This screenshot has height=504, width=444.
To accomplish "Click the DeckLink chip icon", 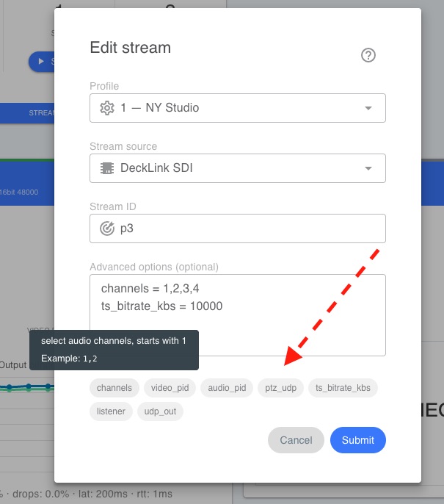I will click(107, 168).
